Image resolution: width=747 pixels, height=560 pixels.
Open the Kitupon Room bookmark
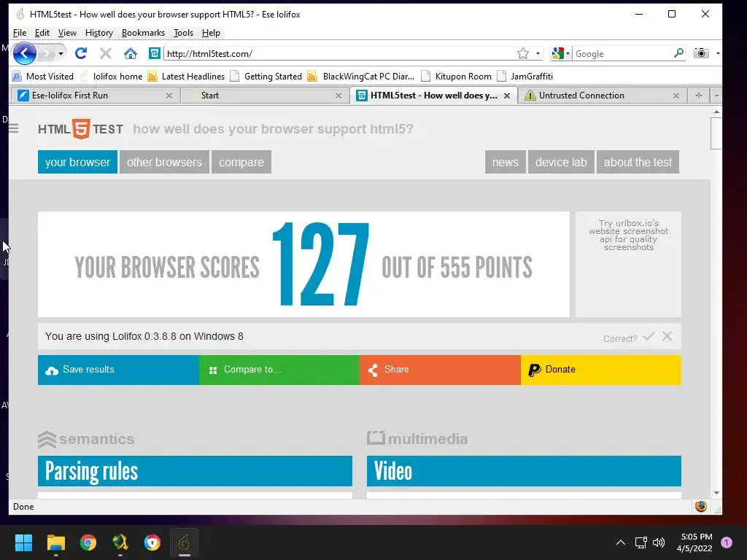pos(457,76)
